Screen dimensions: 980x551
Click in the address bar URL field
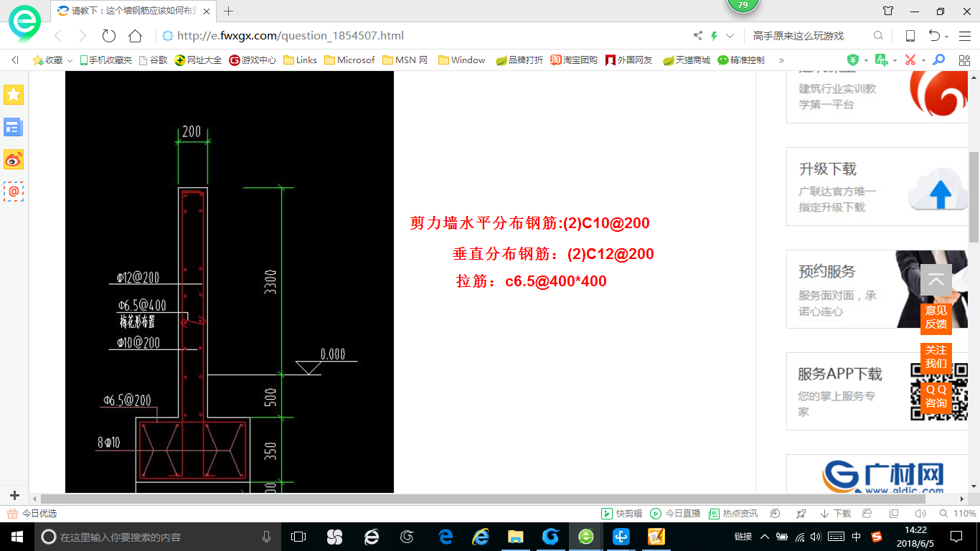[x=423, y=36]
